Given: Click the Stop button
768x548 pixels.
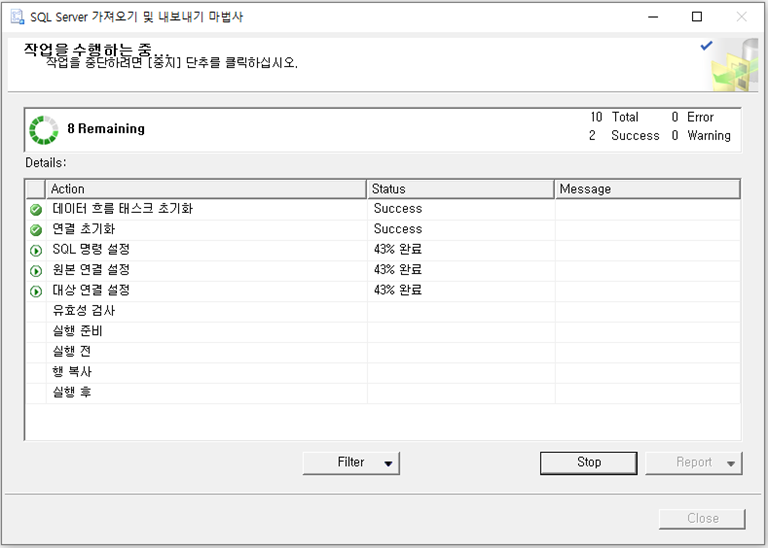Looking at the screenshot, I should click(x=588, y=462).
